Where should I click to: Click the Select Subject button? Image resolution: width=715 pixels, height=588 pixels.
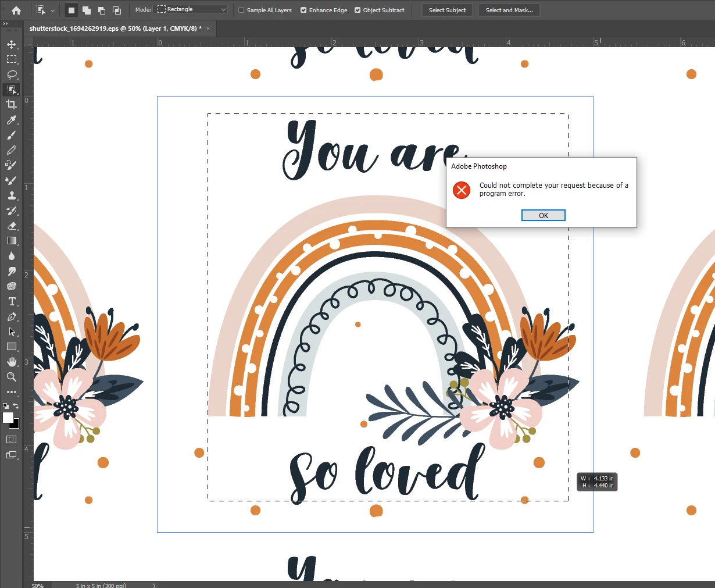click(x=447, y=10)
